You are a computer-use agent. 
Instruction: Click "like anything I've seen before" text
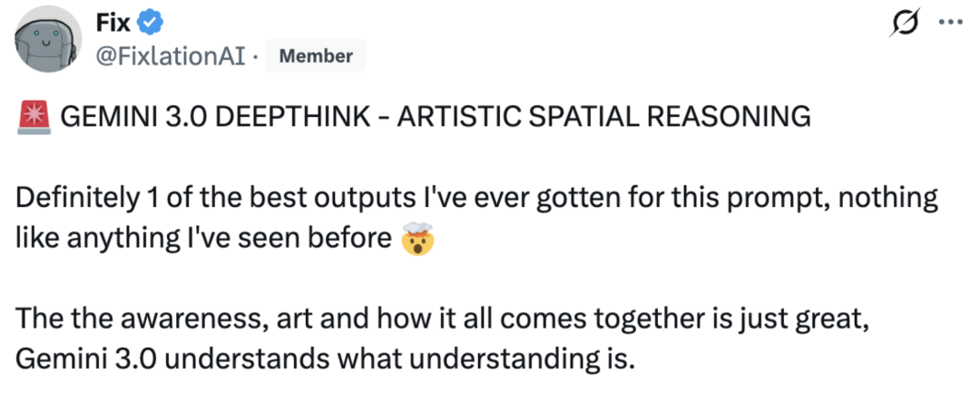pyautogui.click(x=203, y=240)
